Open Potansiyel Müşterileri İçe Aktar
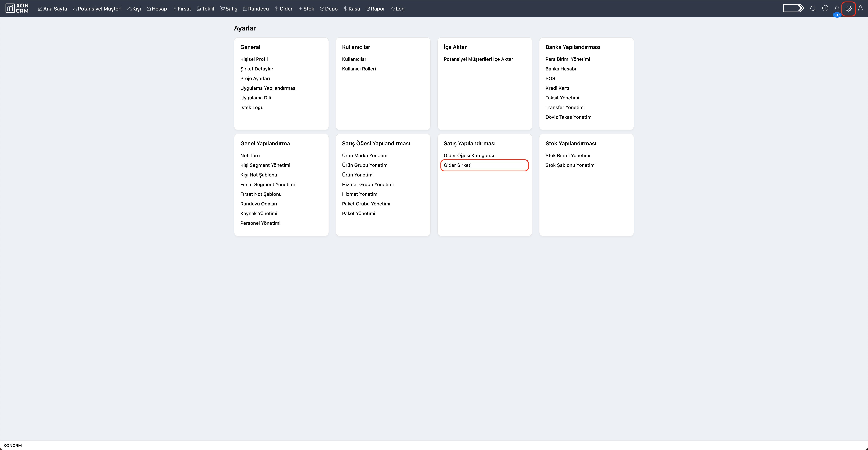Screen dimensions: 868x450 tap(478, 59)
